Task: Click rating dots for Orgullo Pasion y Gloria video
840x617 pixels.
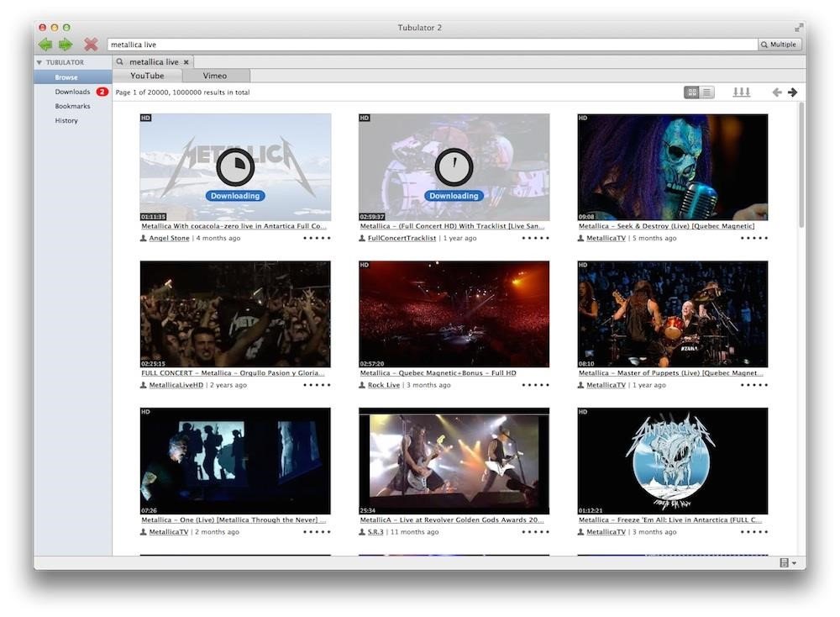Action: point(317,385)
